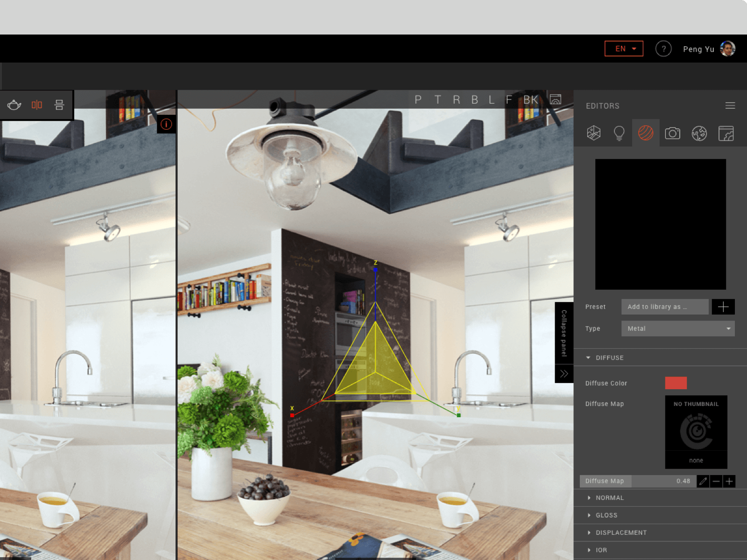Click the Diffuse Map no-thumbnail preview

pyautogui.click(x=696, y=432)
